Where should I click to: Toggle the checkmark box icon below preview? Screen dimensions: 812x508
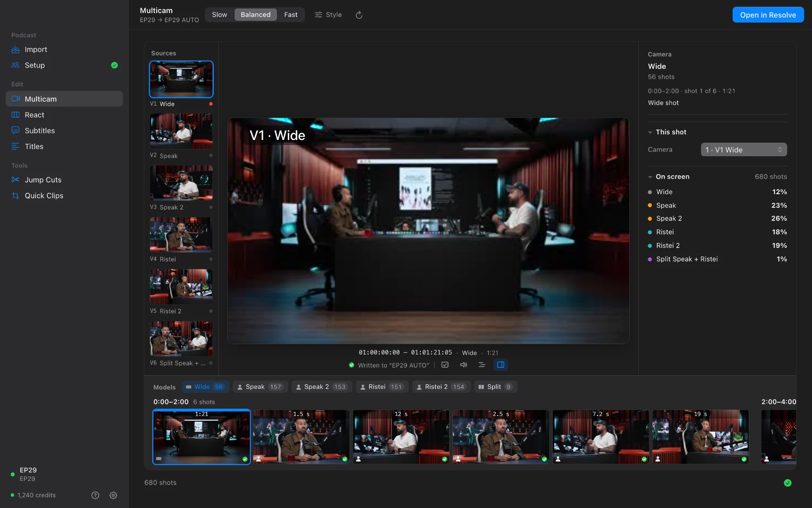(445, 365)
